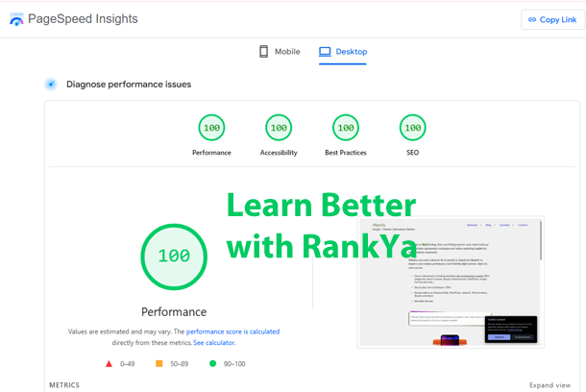The image size is (586, 392).
Task: Click the SEO label
Action: point(412,153)
